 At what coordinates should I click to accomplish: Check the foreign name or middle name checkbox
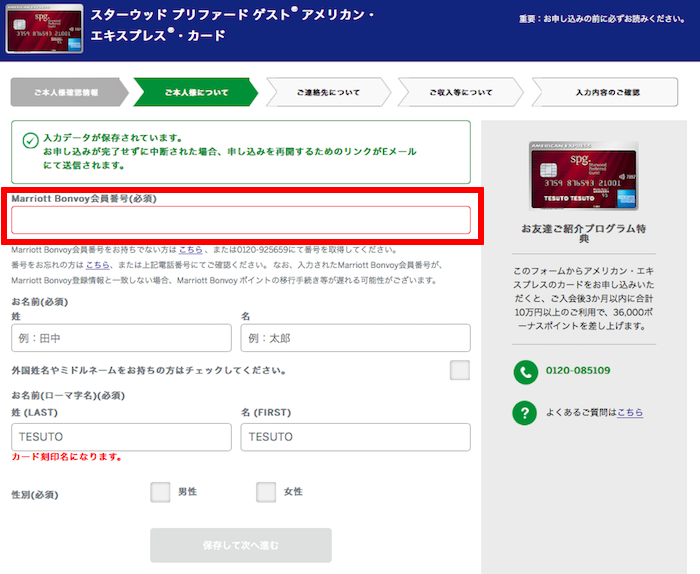460,370
